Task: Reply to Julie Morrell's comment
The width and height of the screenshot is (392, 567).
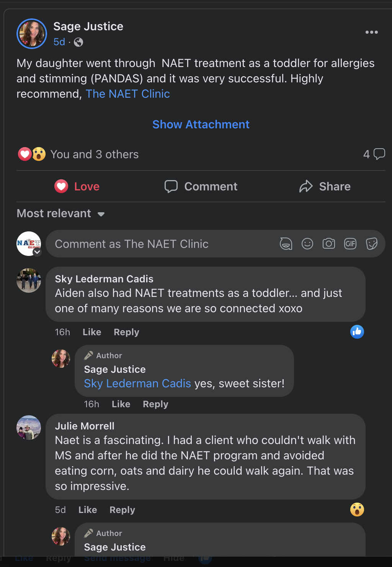Action: [x=122, y=510]
